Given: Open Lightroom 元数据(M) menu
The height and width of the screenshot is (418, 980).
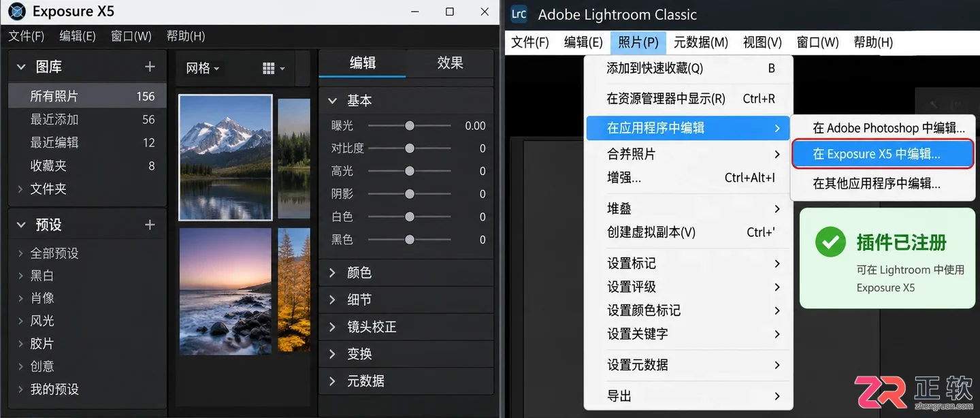Looking at the screenshot, I should tap(701, 42).
